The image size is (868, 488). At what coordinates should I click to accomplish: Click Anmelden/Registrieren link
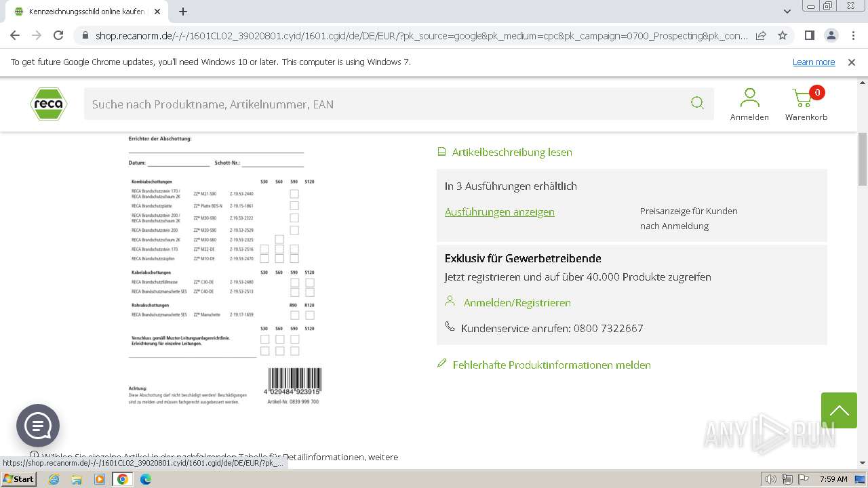point(517,302)
